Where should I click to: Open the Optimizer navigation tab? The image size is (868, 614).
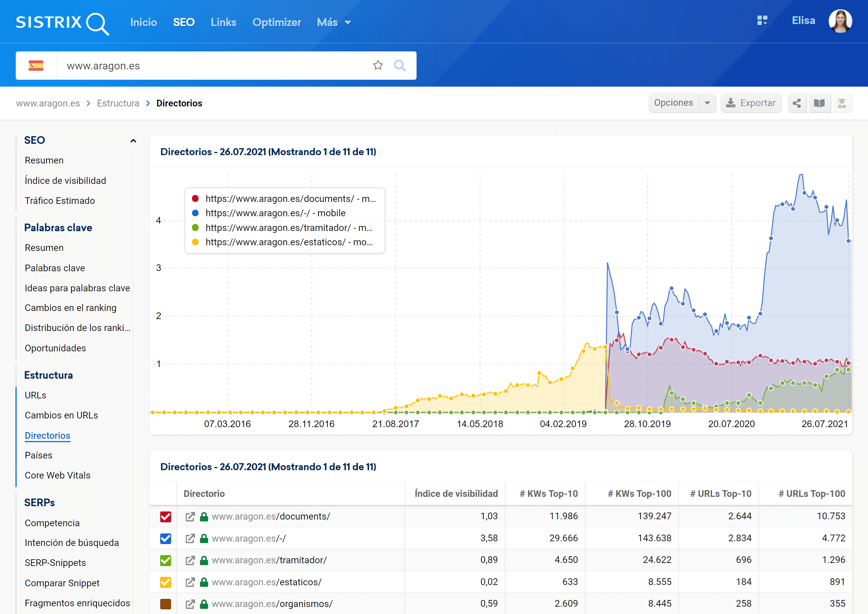pyautogui.click(x=276, y=22)
